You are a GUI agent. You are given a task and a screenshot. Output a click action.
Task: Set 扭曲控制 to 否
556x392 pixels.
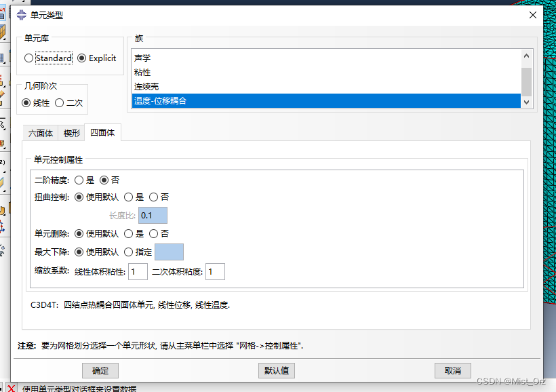click(153, 197)
